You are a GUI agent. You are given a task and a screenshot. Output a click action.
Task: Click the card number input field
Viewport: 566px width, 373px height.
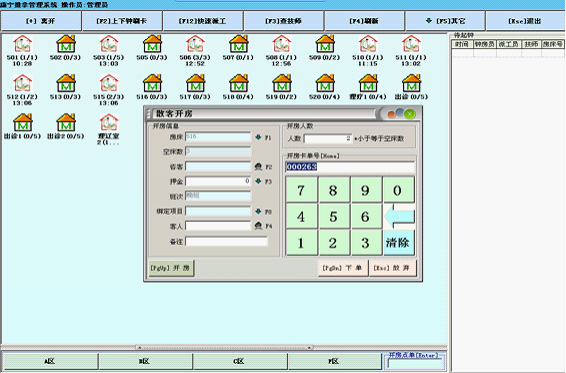tap(350, 166)
